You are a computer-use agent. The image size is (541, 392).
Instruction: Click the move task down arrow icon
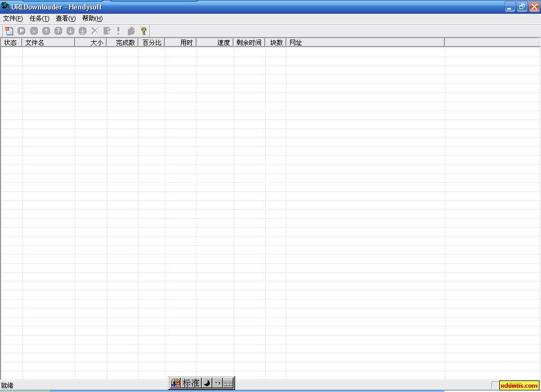(x=70, y=31)
